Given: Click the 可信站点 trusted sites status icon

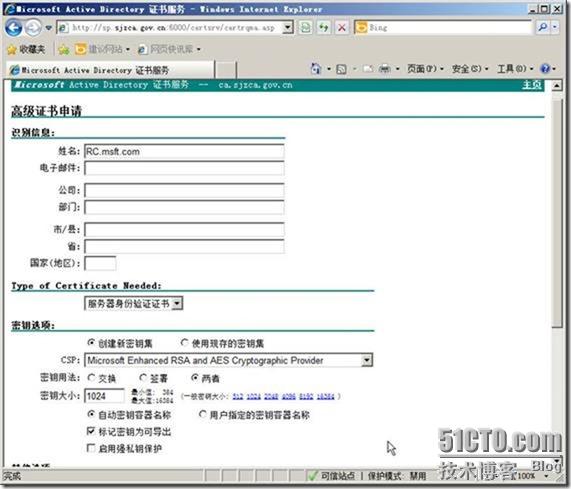Looking at the screenshot, I should [x=313, y=476].
